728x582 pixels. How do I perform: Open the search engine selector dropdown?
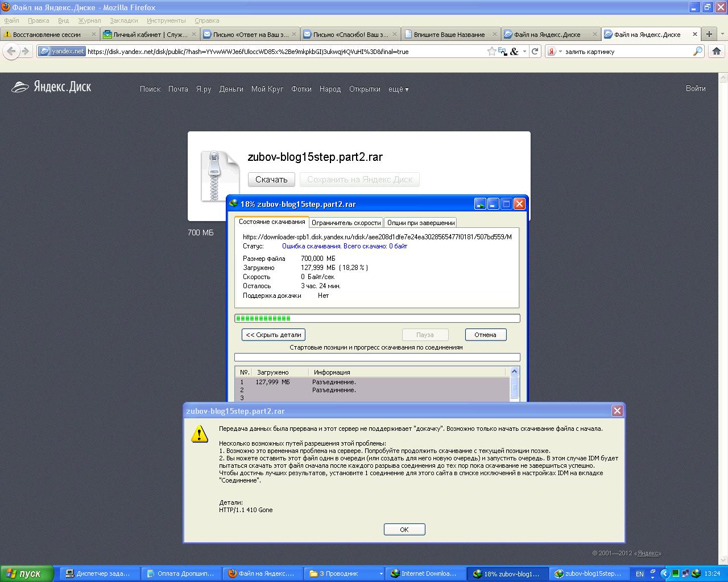click(x=560, y=51)
